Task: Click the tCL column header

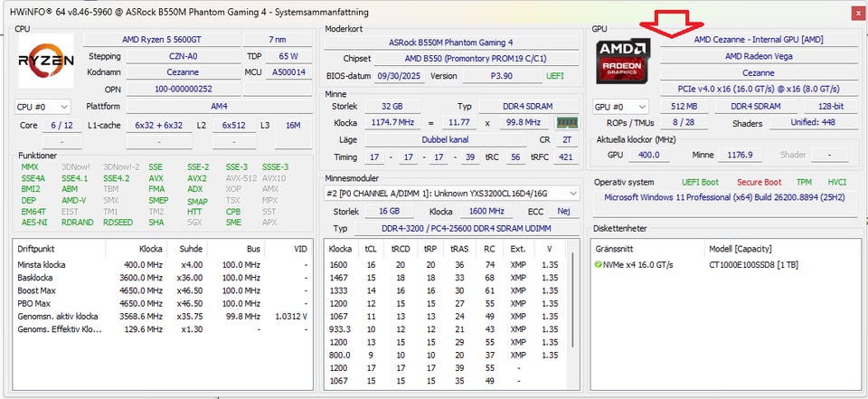Action: point(371,249)
